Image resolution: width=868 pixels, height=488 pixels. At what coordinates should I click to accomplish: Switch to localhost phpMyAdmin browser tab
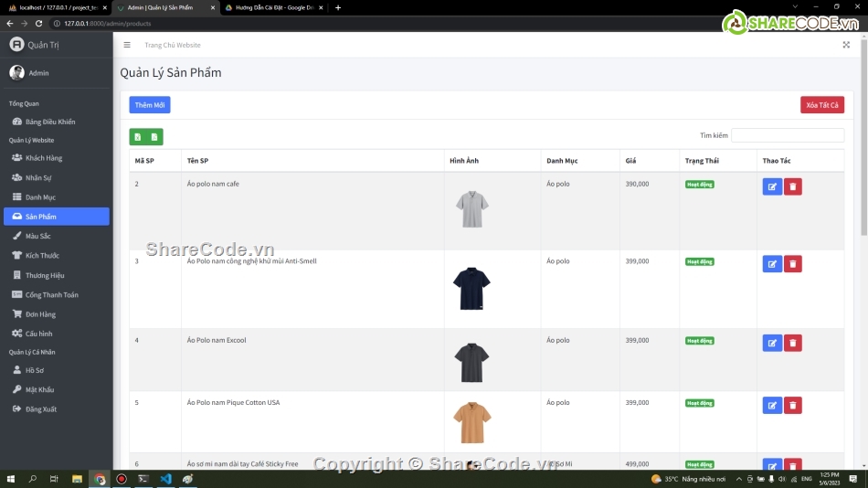click(x=56, y=7)
